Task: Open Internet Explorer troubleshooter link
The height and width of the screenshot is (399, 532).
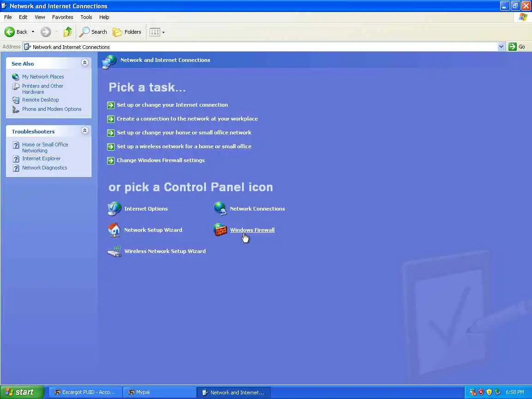Action: tap(42, 158)
